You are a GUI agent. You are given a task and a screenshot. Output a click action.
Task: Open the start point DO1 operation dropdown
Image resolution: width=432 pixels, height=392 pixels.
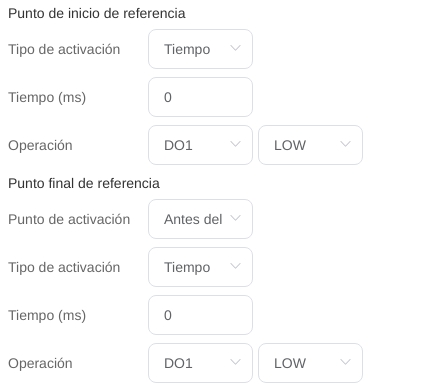pyautogui.click(x=200, y=145)
